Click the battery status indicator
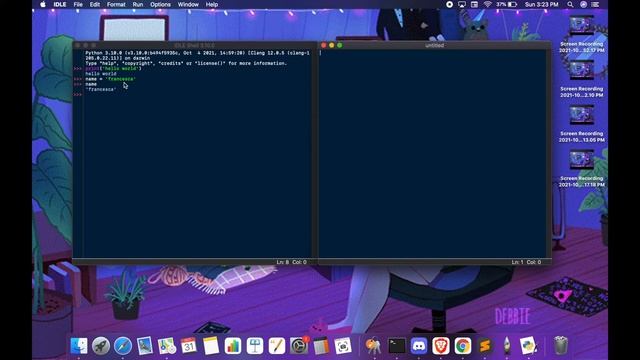 click(x=507, y=4)
